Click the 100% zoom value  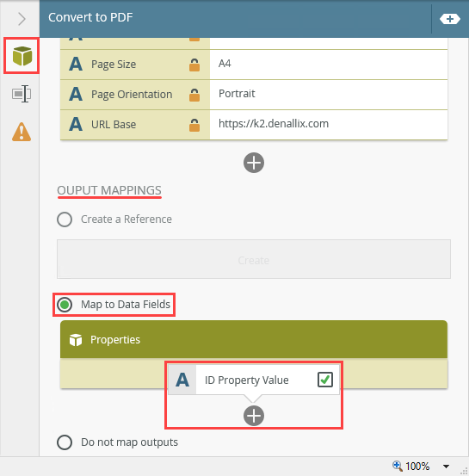click(417, 466)
